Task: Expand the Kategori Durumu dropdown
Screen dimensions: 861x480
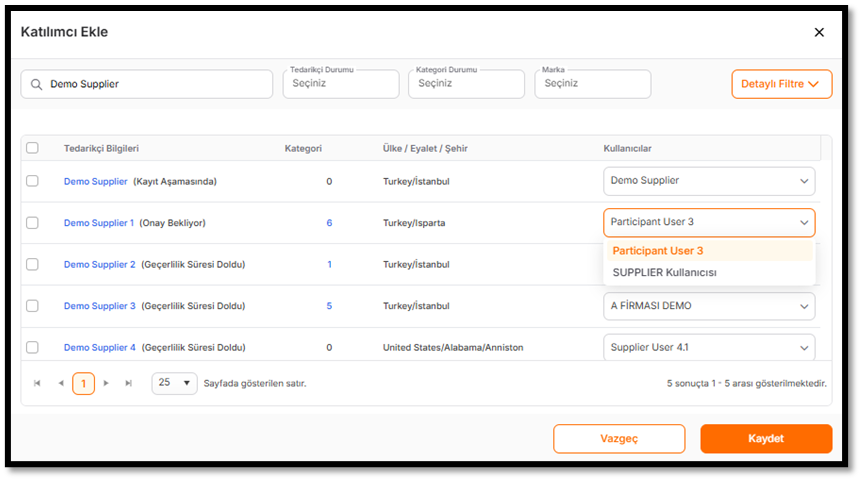Action: (465, 84)
